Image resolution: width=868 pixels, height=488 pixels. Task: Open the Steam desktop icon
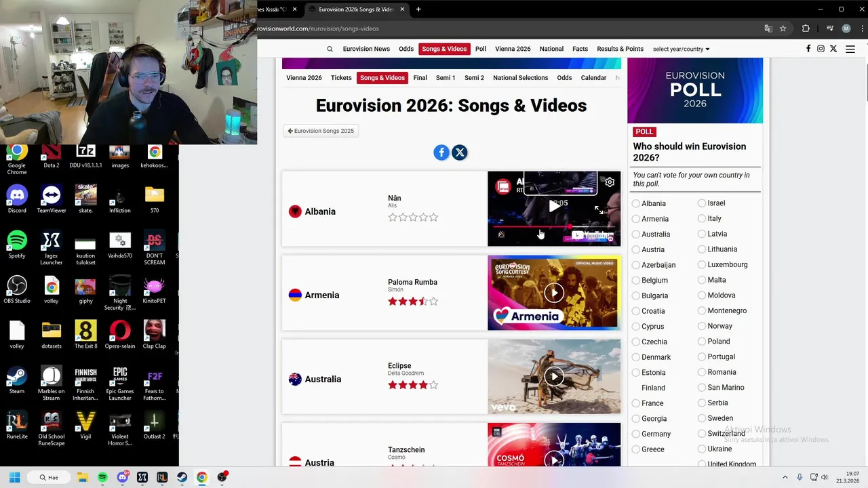[x=17, y=380]
